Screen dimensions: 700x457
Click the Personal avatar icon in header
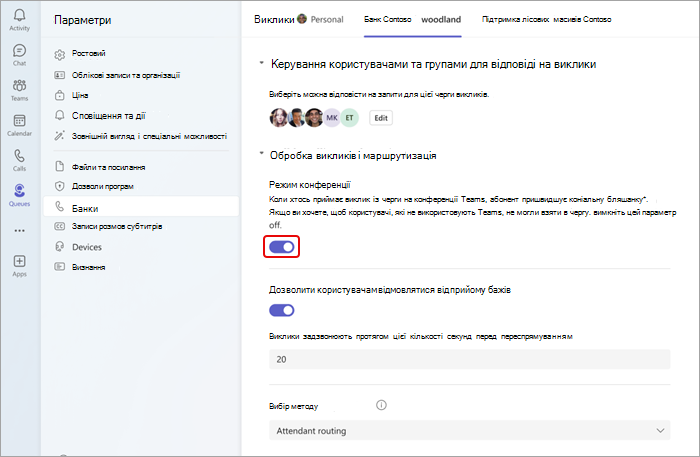point(302,19)
